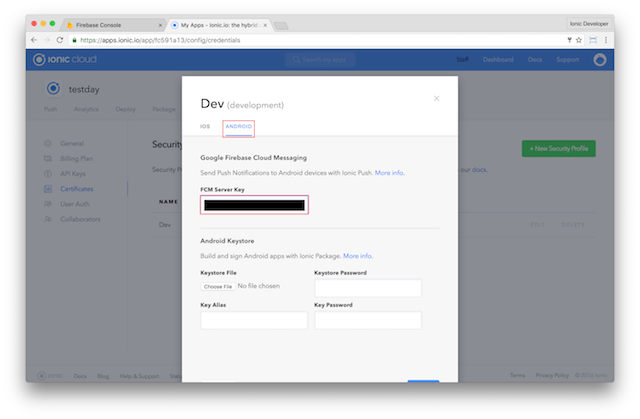Screen dimensions: 640x419
Task: Click Choose File for Keystore File
Action: pos(219,286)
